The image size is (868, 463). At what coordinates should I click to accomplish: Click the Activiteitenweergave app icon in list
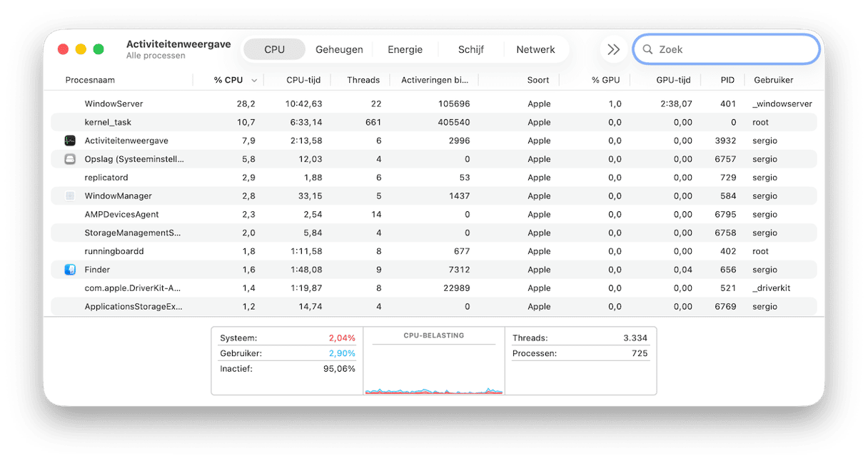coord(70,141)
